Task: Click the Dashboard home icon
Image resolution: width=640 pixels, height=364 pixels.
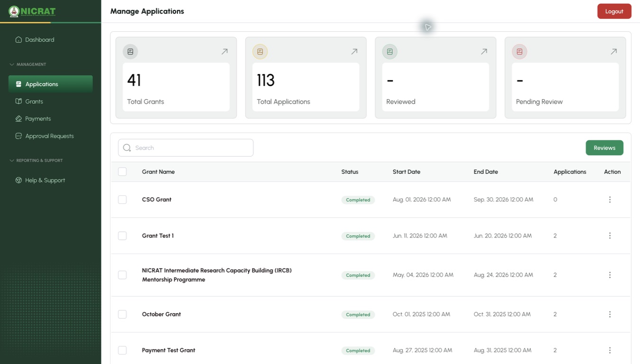Action: click(x=19, y=40)
